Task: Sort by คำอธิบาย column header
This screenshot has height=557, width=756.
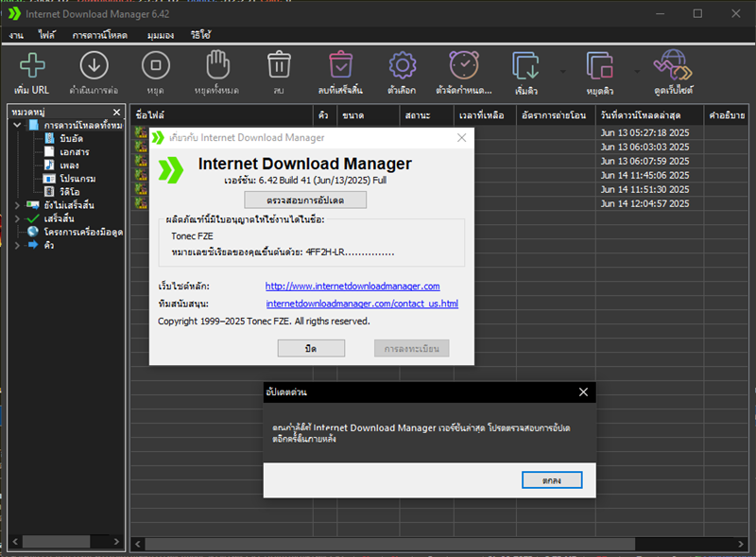Action: [727, 114]
